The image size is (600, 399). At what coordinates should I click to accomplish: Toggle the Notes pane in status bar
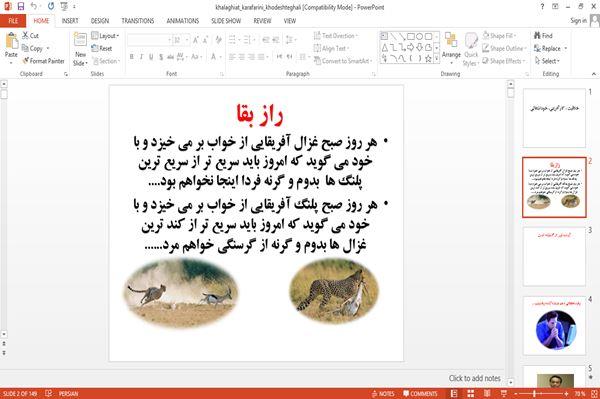click(383, 394)
